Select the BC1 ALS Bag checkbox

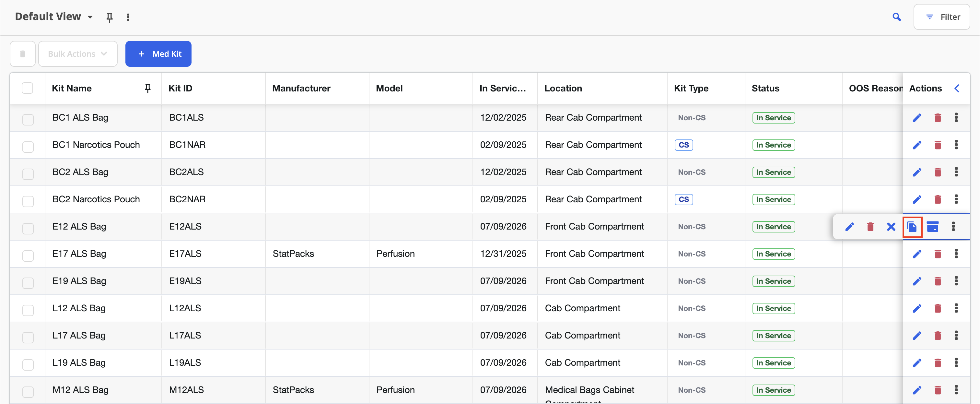(28, 120)
